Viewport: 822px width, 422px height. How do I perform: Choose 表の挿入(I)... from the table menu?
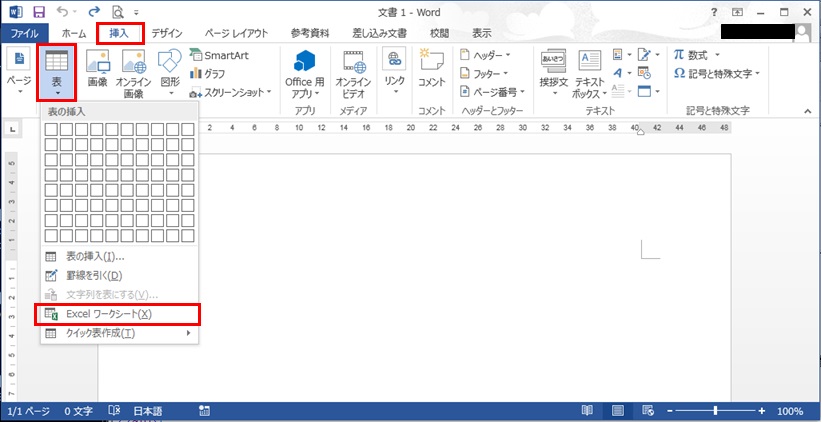pos(120,257)
